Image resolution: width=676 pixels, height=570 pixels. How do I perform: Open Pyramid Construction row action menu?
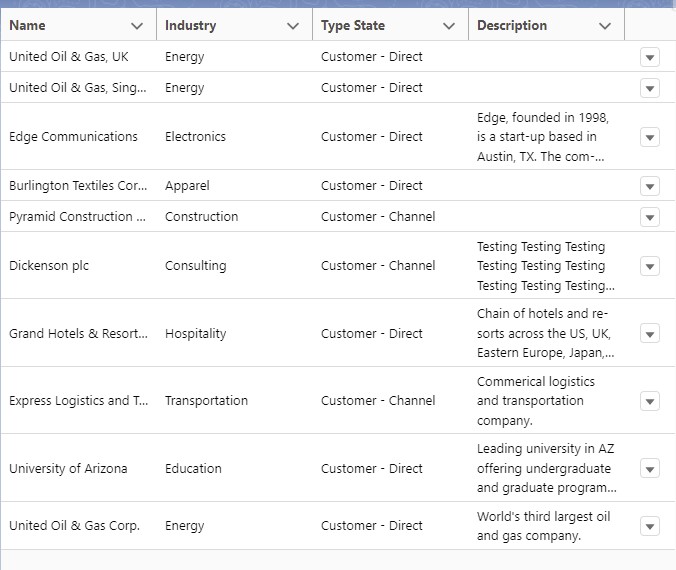point(650,217)
